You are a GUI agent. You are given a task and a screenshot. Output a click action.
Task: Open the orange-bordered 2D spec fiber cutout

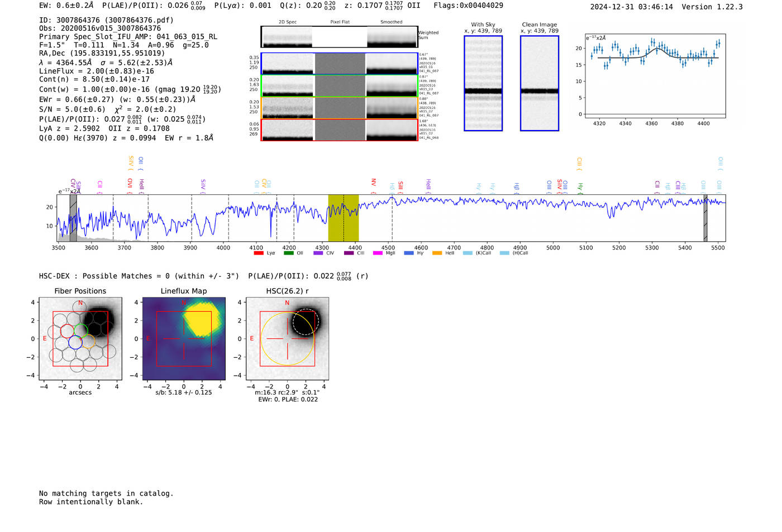[x=339, y=108]
